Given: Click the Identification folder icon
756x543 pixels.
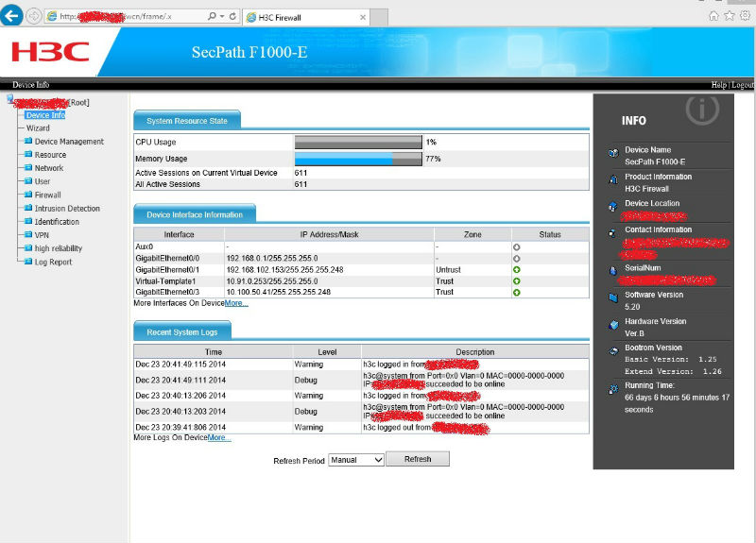Looking at the screenshot, I should click(x=28, y=221).
